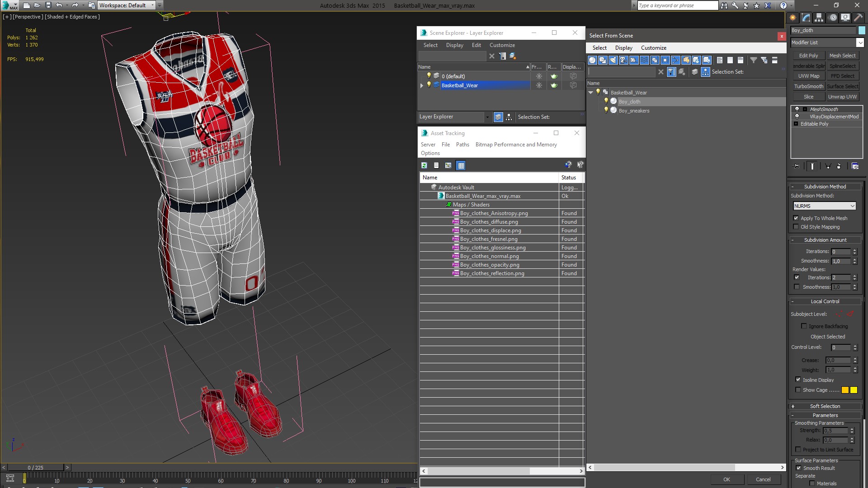Viewport: 868px width, 488px height.
Task: Open Configure Modifier Sets icon
Action: 855,166
